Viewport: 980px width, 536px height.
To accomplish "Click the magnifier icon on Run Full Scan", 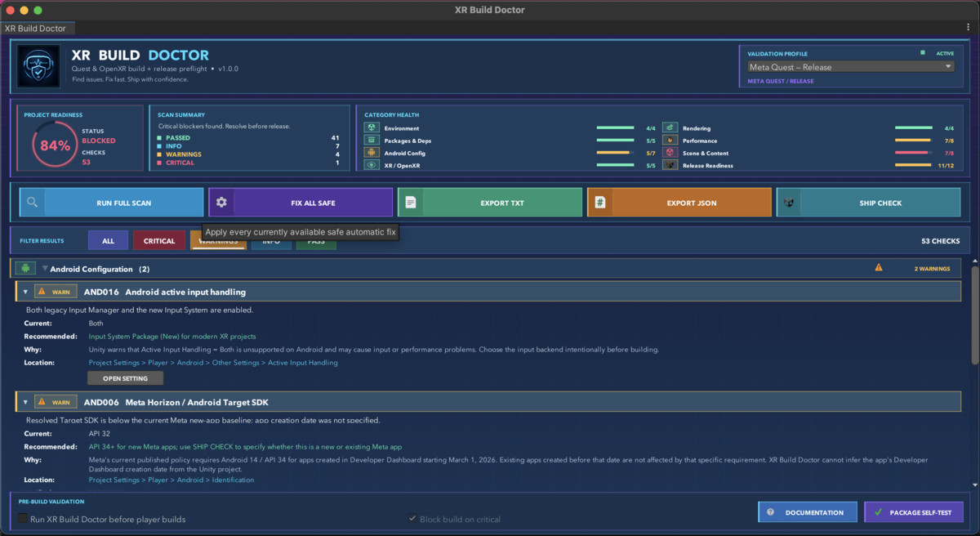I will 32,203.
